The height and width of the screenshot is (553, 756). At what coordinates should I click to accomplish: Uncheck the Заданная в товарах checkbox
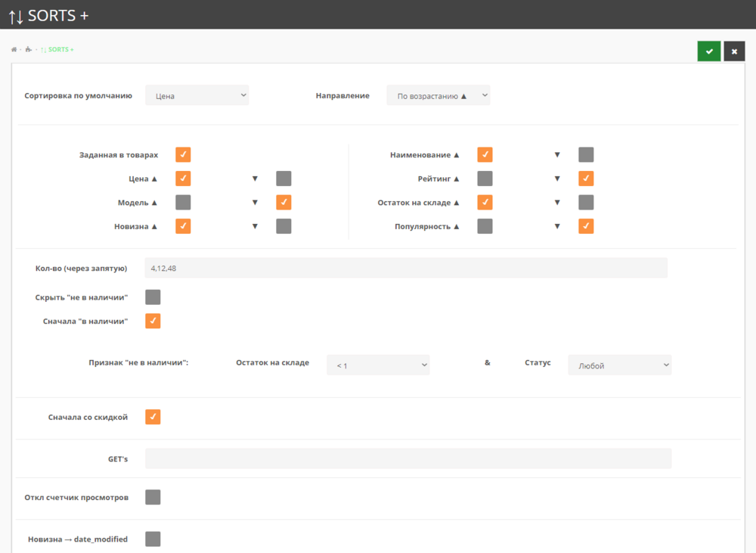[x=183, y=155]
